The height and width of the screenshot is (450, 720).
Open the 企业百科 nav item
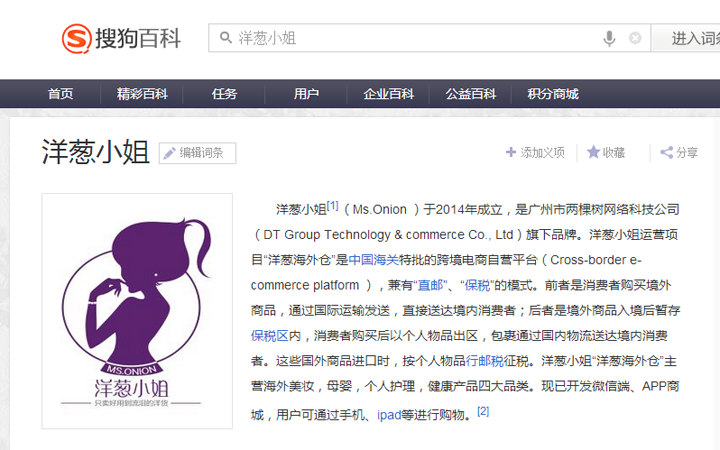point(388,94)
